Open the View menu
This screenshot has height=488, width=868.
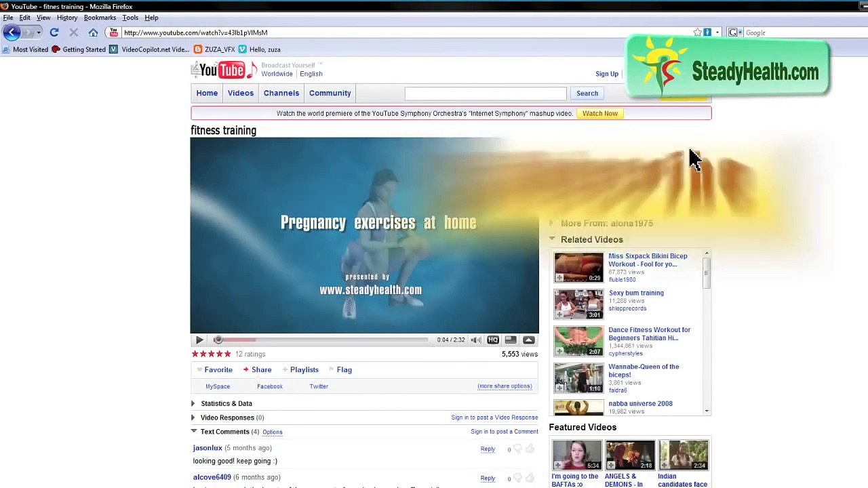pyautogui.click(x=43, y=18)
